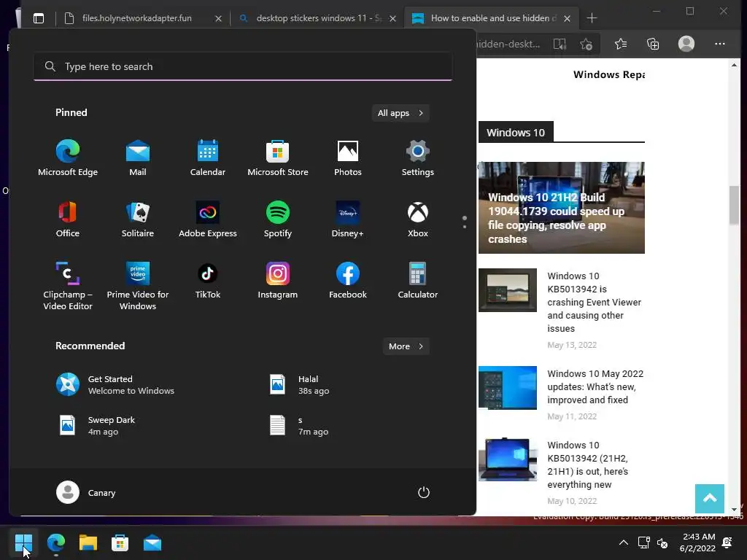Viewport: 747px width, 560px height.
Task: Click the Start button on taskbar
Action: click(23, 542)
